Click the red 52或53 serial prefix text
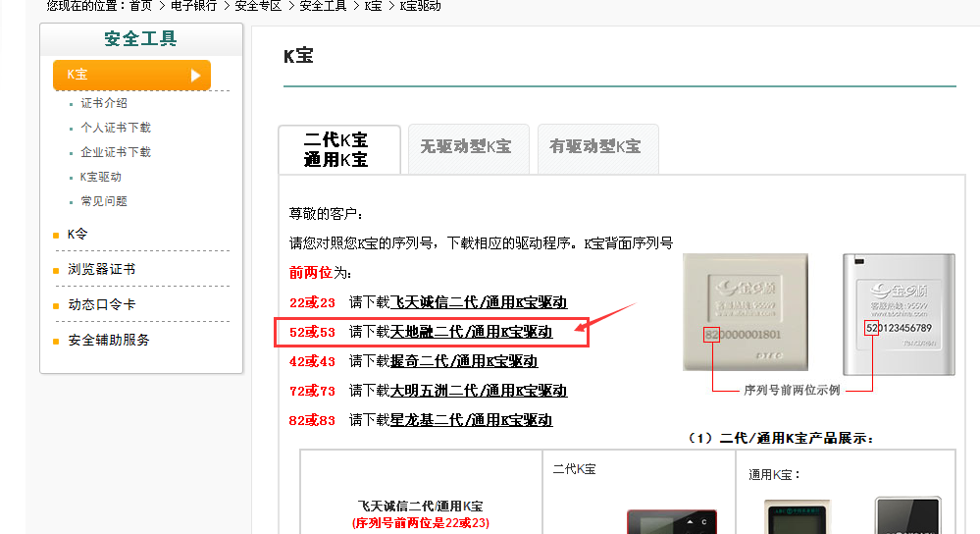 tap(312, 332)
